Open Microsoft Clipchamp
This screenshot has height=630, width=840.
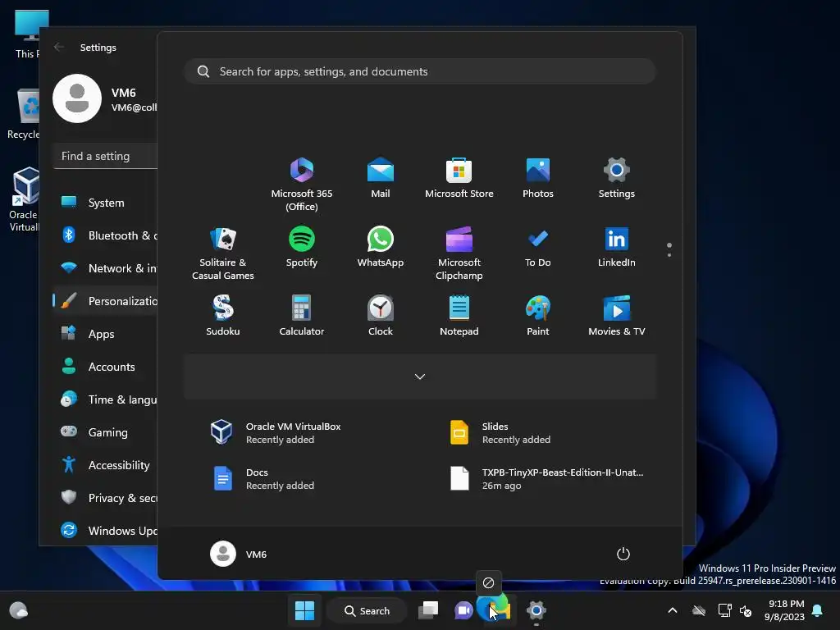[x=459, y=253]
